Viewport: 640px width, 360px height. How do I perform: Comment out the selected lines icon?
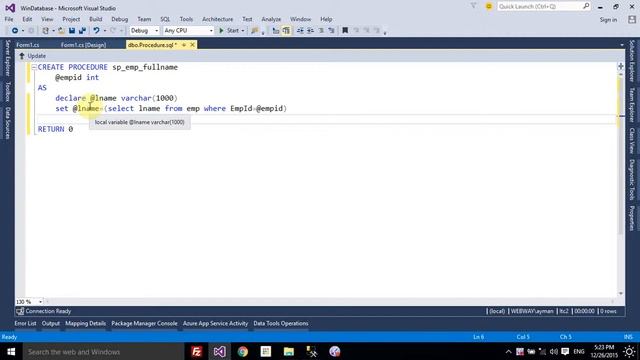[321, 31]
